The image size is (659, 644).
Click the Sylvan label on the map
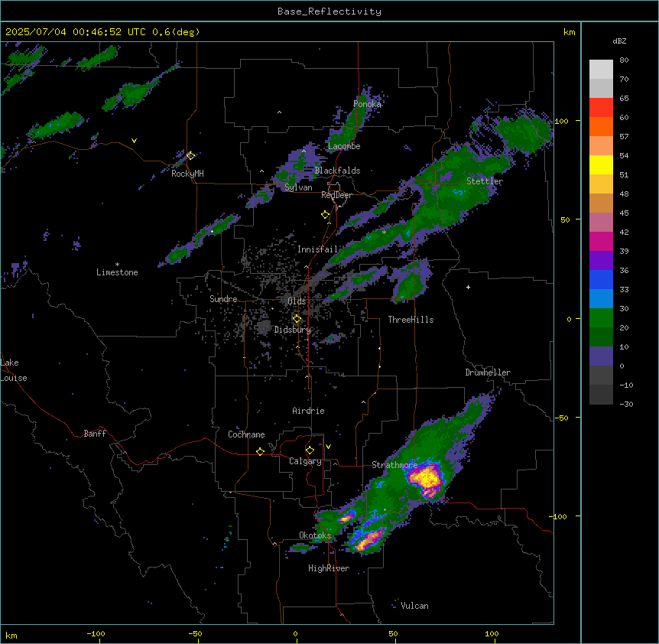(x=298, y=187)
